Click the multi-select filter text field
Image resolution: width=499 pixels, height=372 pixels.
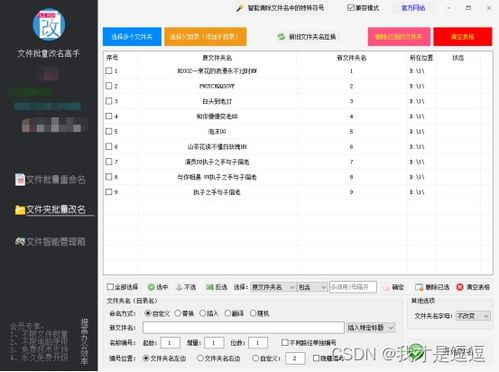[x=353, y=287]
